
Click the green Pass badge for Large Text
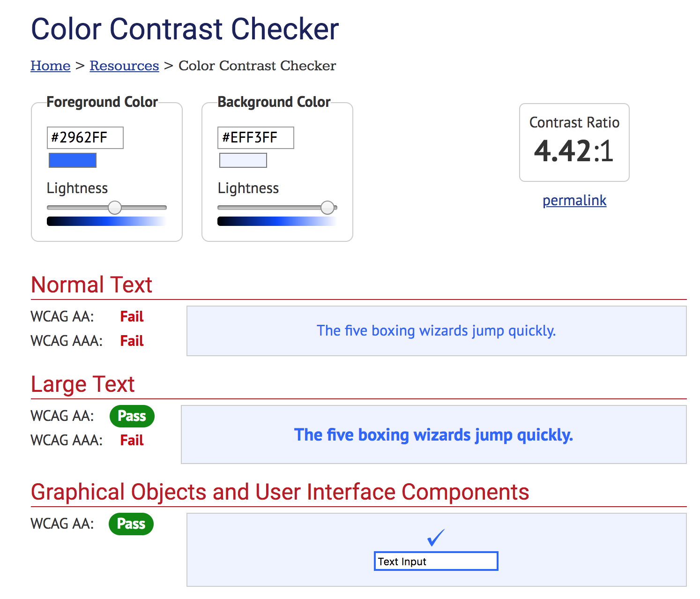(132, 416)
